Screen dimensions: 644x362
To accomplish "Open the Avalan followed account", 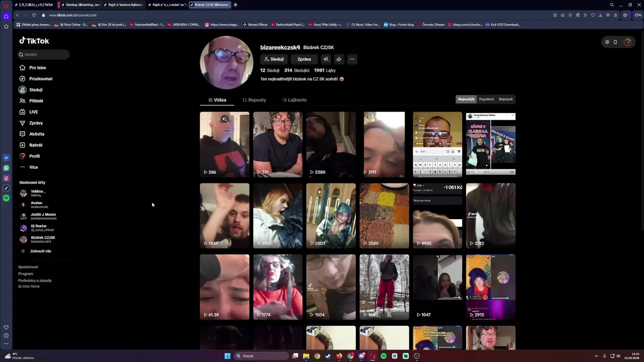I will [x=38, y=205].
